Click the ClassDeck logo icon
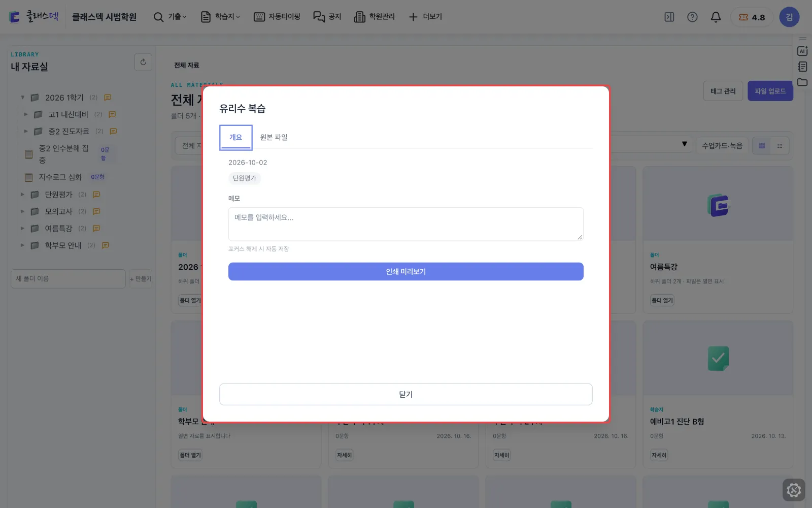 click(x=15, y=17)
